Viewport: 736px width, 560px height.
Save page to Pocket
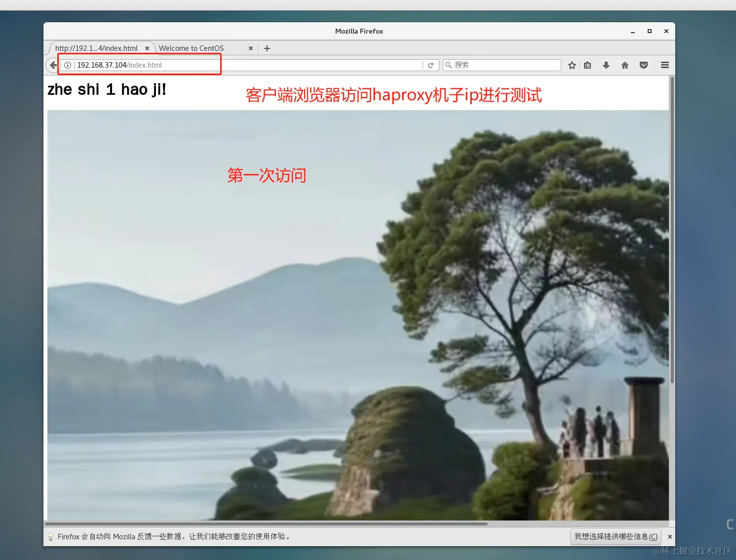click(x=643, y=65)
